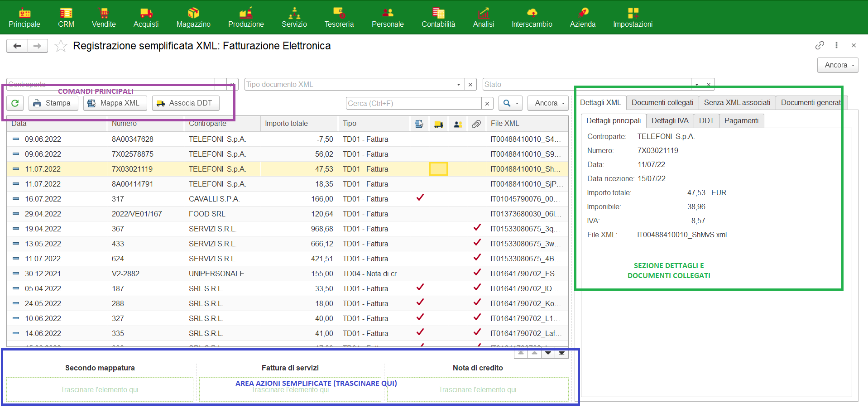This screenshot has width=868, height=408.
Task: Select invoice row 7X02578875
Action: tap(288, 154)
